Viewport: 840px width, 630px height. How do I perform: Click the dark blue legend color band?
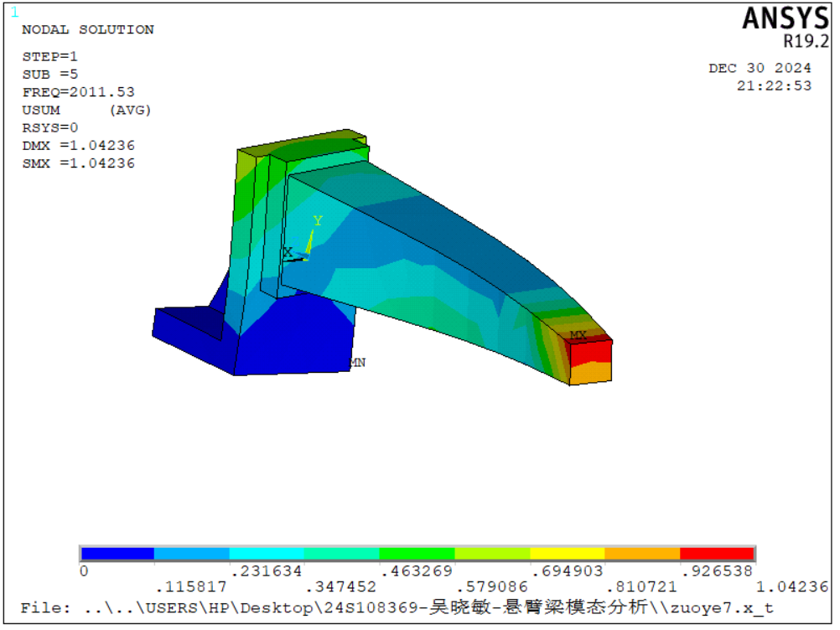(x=117, y=554)
